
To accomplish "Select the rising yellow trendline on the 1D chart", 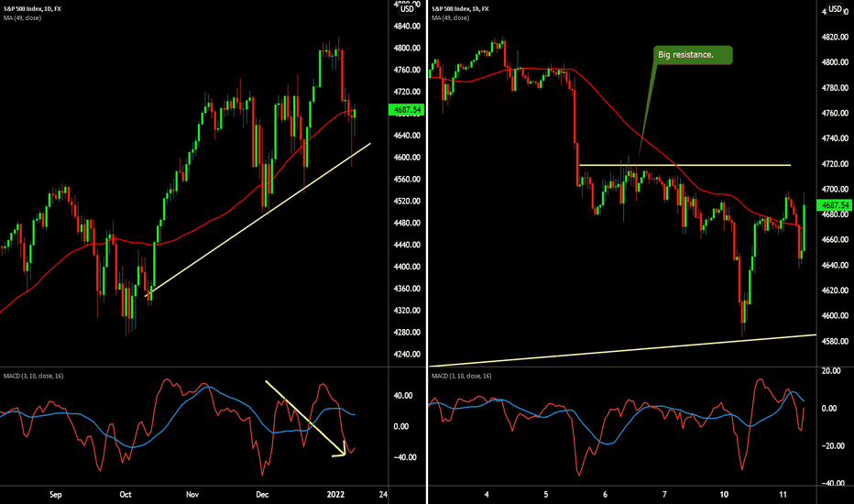I will click(257, 220).
